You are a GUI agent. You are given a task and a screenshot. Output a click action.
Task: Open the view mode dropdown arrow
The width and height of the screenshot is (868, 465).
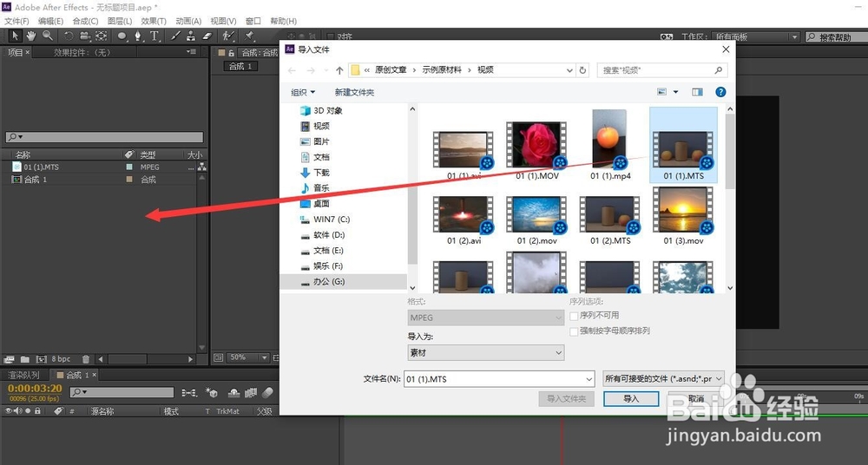675,92
